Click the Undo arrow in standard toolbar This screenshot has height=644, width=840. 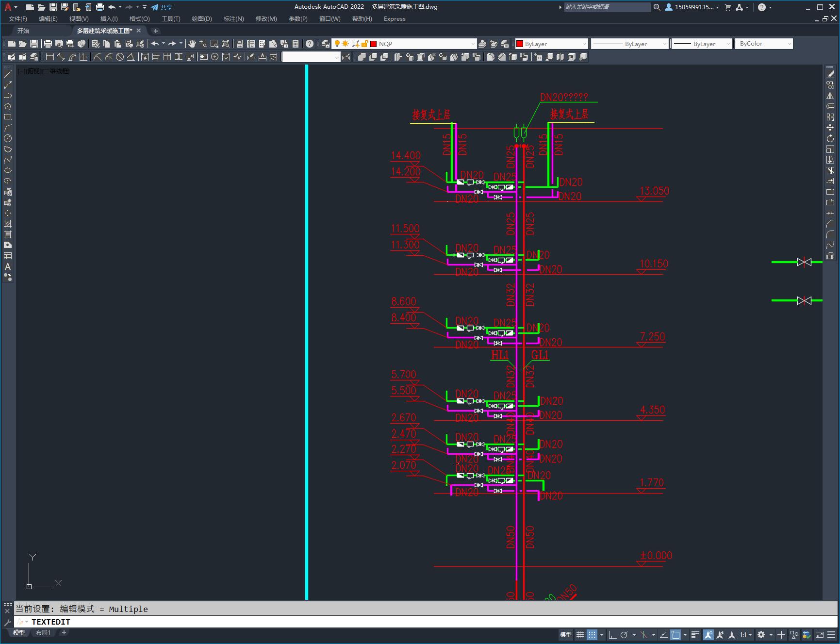(x=155, y=44)
